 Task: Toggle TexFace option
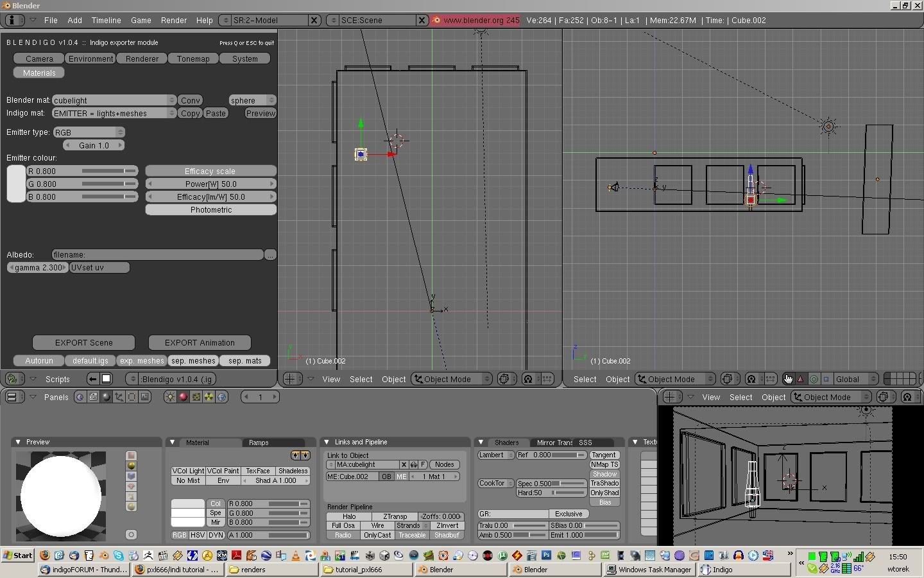click(x=258, y=471)
